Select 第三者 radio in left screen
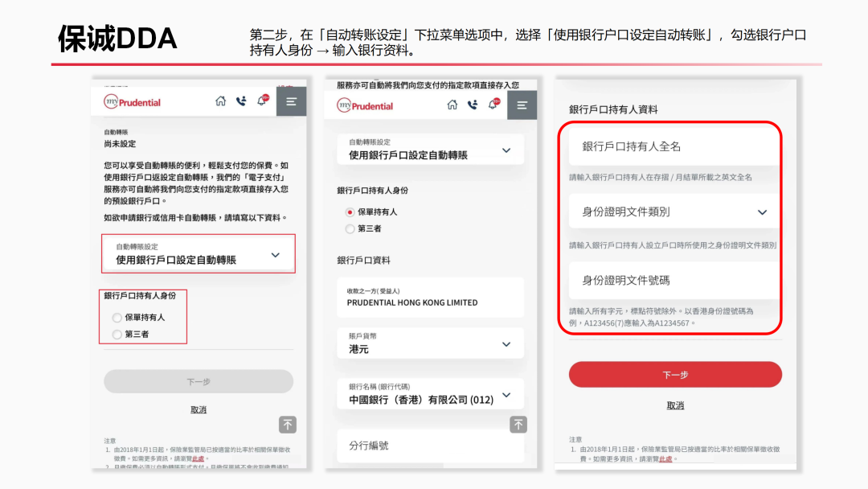This screenshot has width=868, height=489. click(117, 335)
